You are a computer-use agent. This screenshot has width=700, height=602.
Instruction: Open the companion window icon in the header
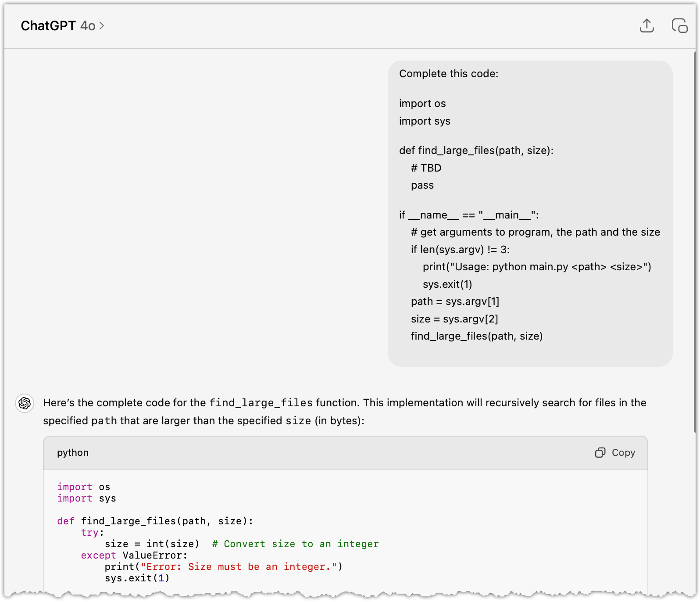[x=679, y=26]
